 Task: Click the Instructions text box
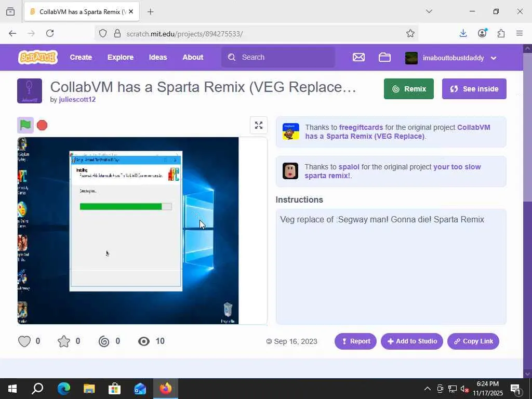[391, 267]
